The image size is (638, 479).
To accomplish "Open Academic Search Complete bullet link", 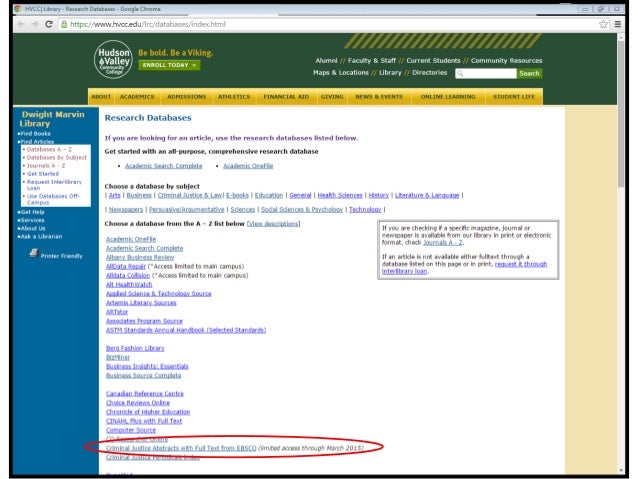I will (x=164, y=166).
